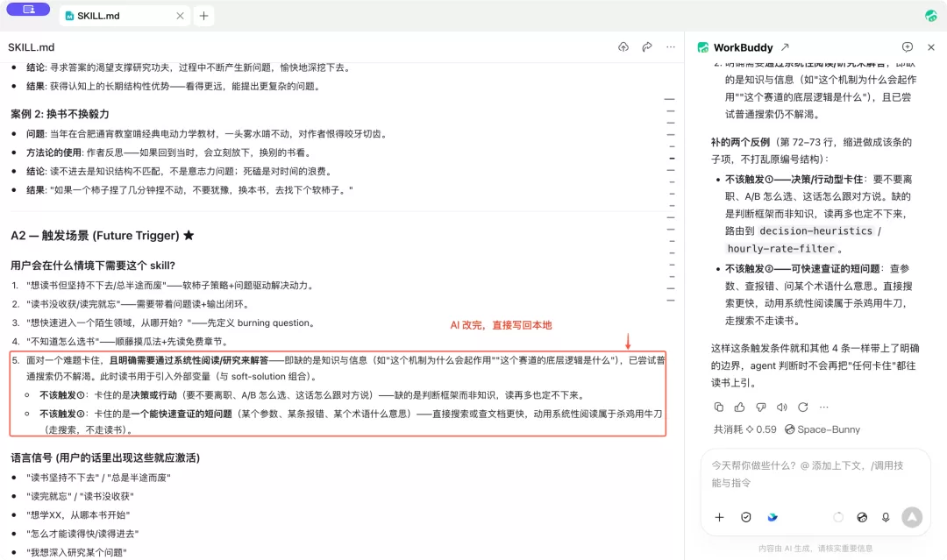Click the share arrow icon in document header
This screenshot has width=947, height=560.
click(647, 47)
